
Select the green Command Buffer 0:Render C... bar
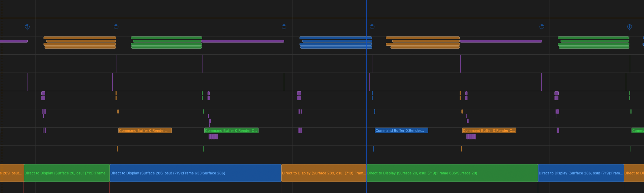(x=231, y=130)
